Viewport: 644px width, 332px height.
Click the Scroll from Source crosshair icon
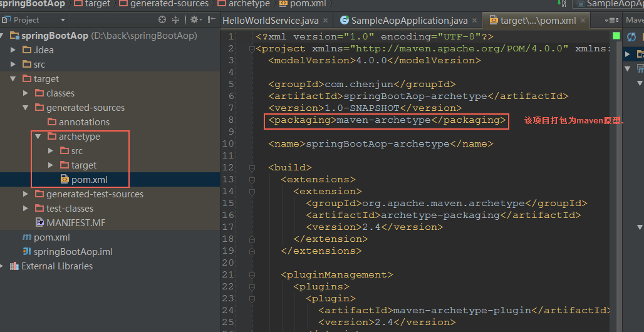coord(162,19)
